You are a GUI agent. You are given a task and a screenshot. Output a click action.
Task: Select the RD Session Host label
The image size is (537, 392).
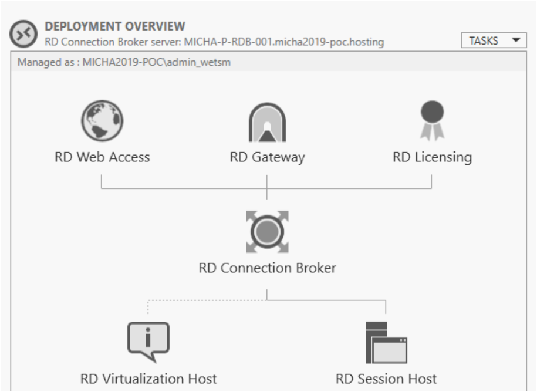[386, 379]
